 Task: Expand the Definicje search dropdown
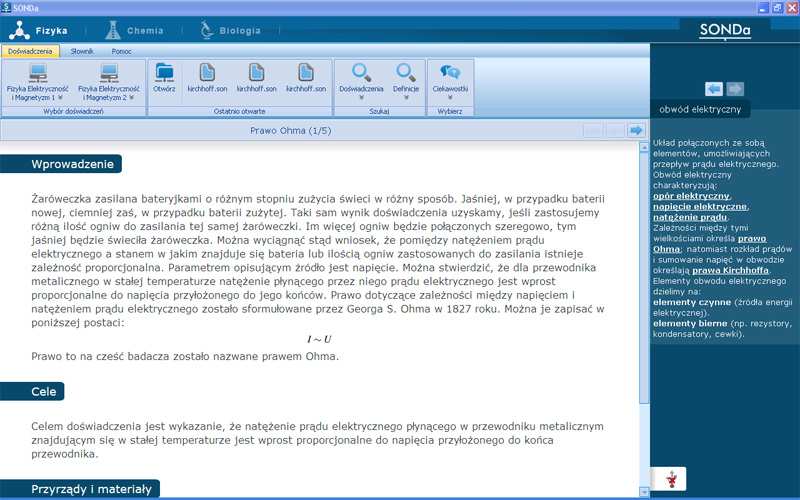406,82
